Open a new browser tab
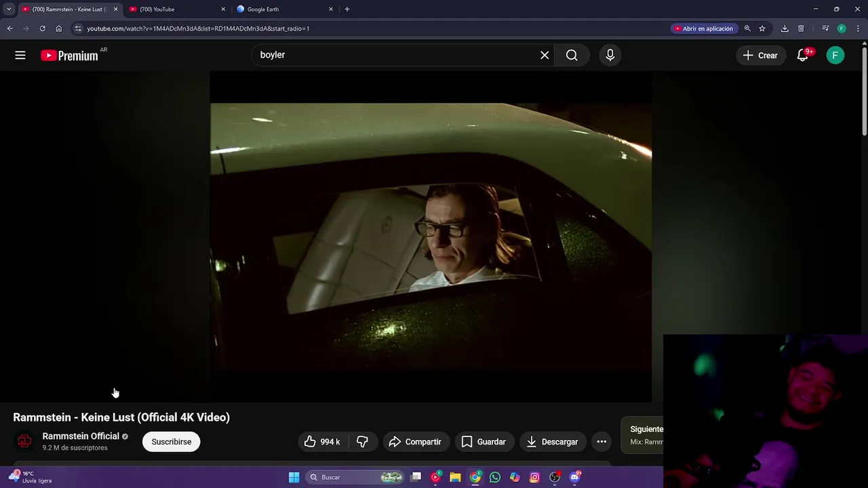Screen dimensions: 868x488 [347, 9]
